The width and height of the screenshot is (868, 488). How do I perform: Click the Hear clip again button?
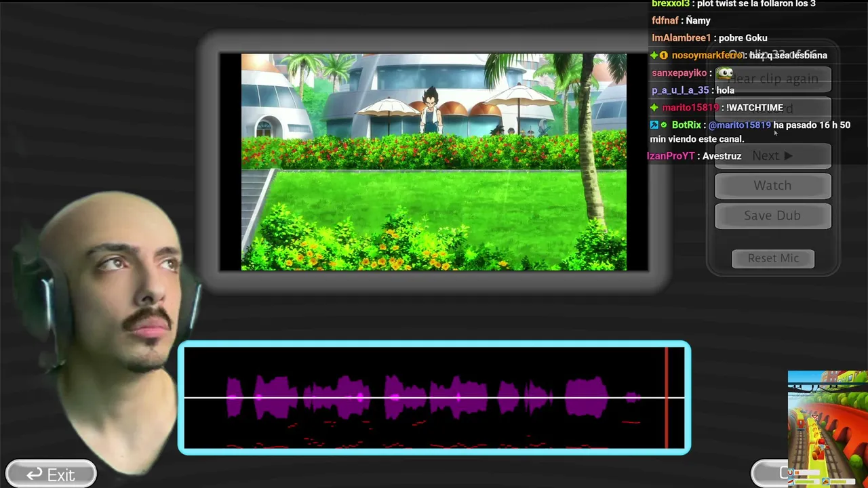[x=773, y=79]
